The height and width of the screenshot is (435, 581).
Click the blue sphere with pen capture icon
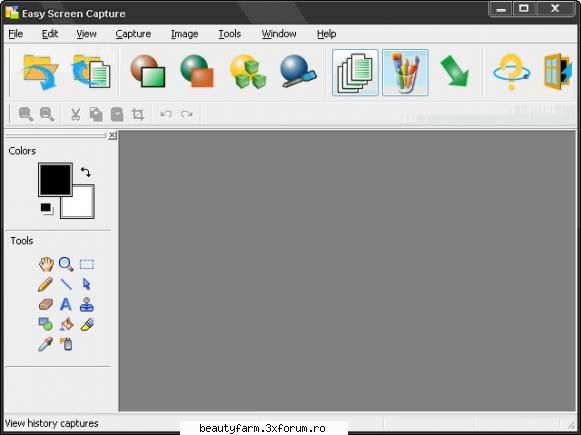298,71
